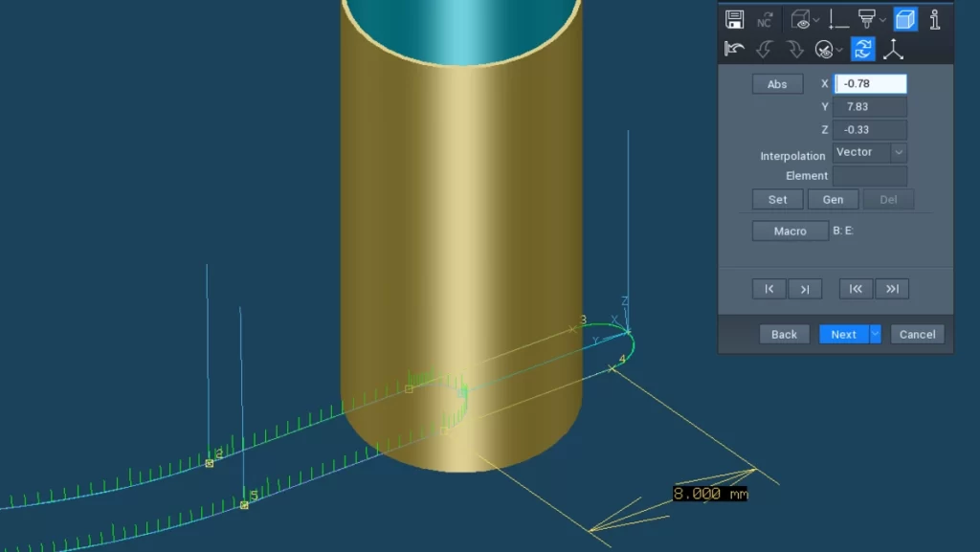Select toolpath point 2 marker
The height and width of the screenshot is (552, 980).
coord(210,463)
